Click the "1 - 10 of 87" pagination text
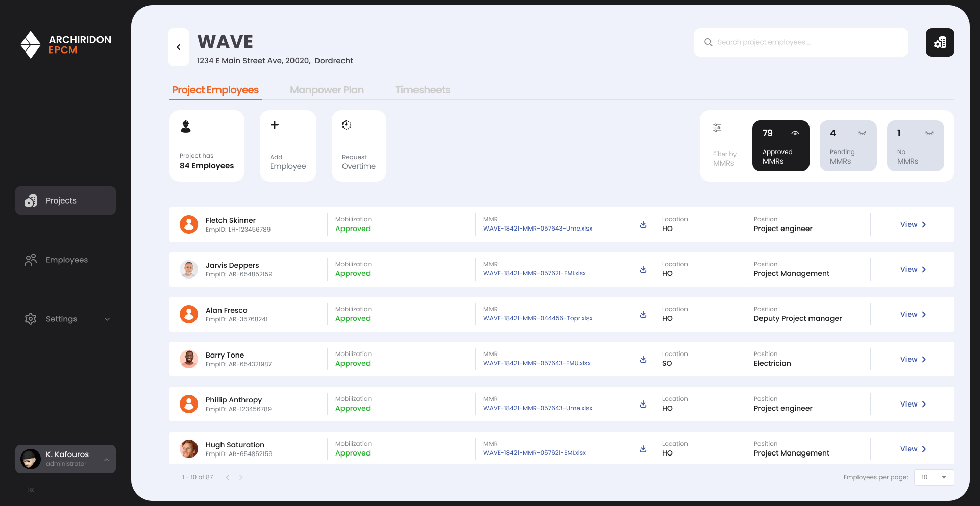980x506 pixels. [x=198, y=477]
